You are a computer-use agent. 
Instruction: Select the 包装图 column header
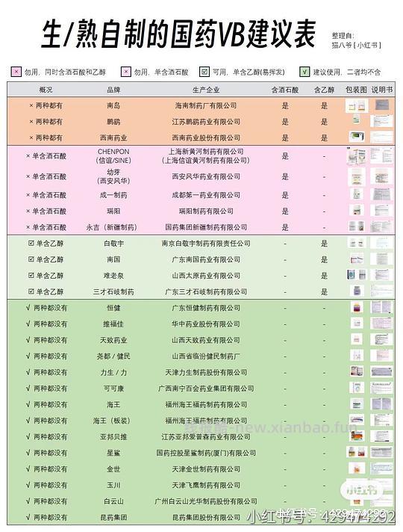[x=356, y=90]
